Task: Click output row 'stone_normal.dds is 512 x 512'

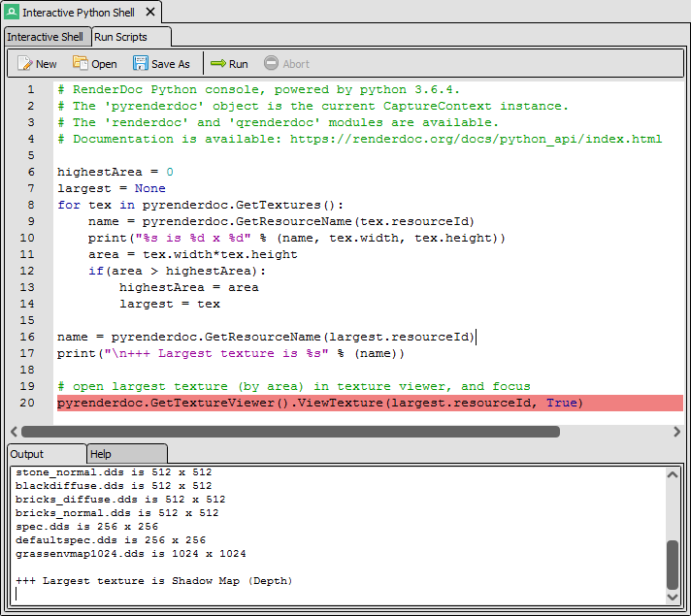Action: pos(114,471)
